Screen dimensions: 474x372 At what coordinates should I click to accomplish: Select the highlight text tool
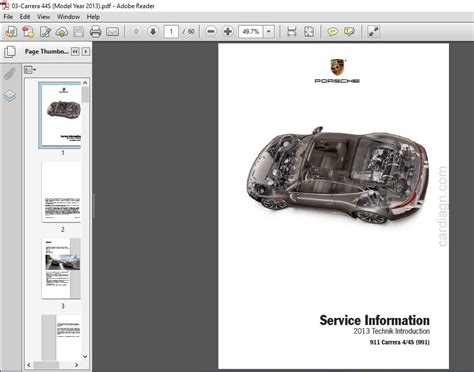click(x=349, y=32)
